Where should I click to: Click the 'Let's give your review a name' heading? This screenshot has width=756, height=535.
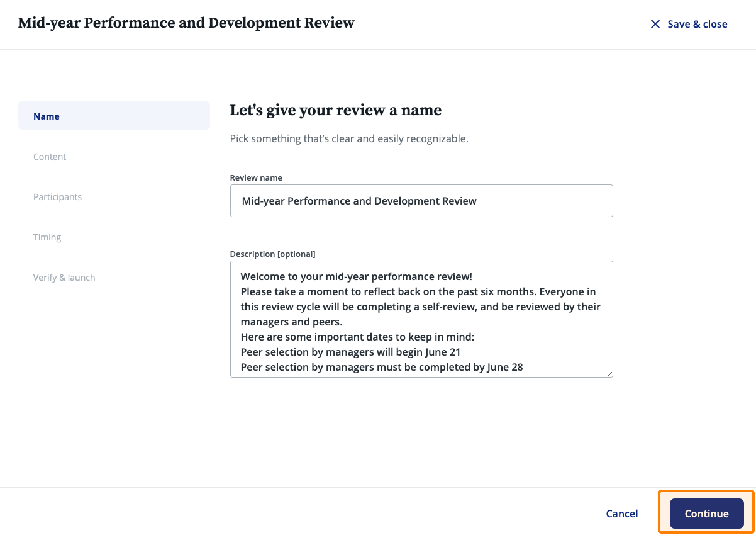pyautogui.click(x=336, y=110)
